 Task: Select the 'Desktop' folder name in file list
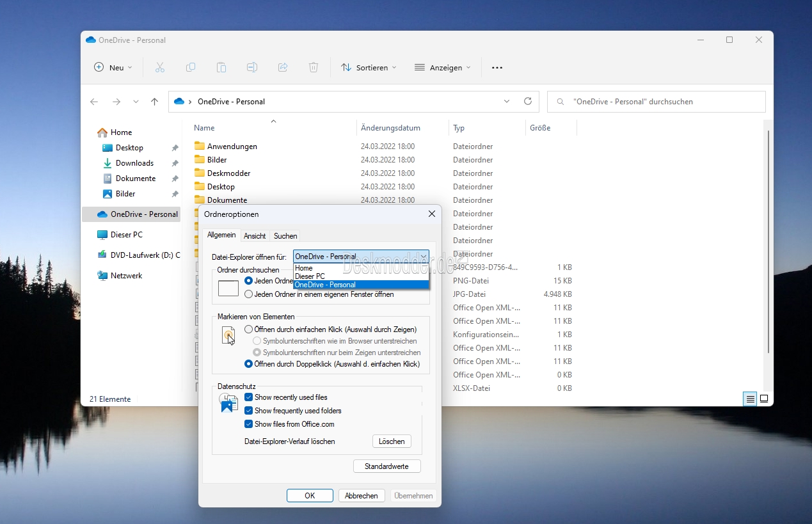221,187
